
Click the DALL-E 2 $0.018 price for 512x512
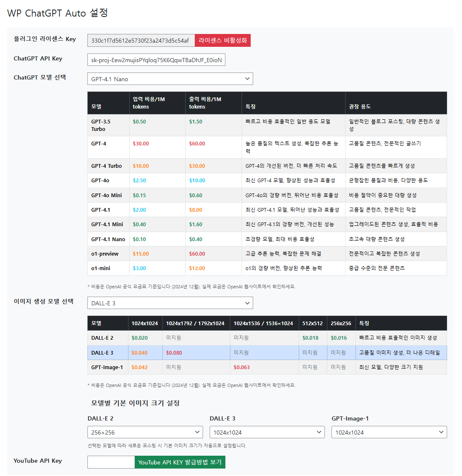[x=310, y=338]
